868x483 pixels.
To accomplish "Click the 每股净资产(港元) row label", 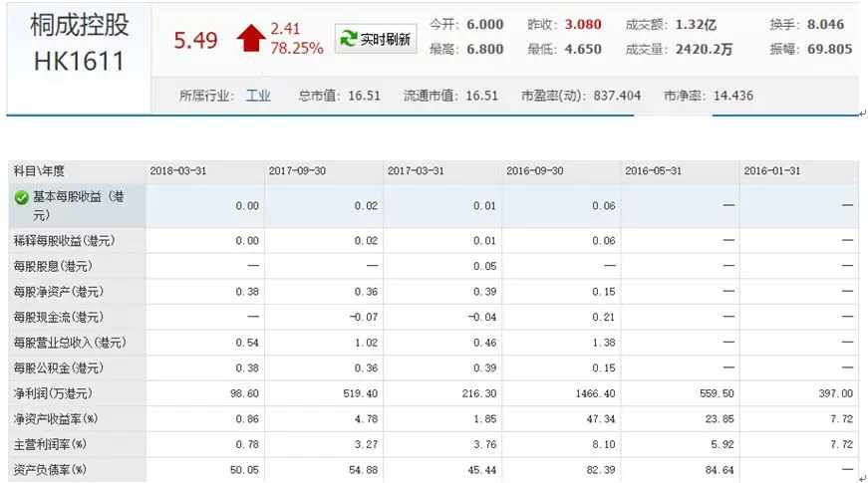I will click(x=59, y=292).
